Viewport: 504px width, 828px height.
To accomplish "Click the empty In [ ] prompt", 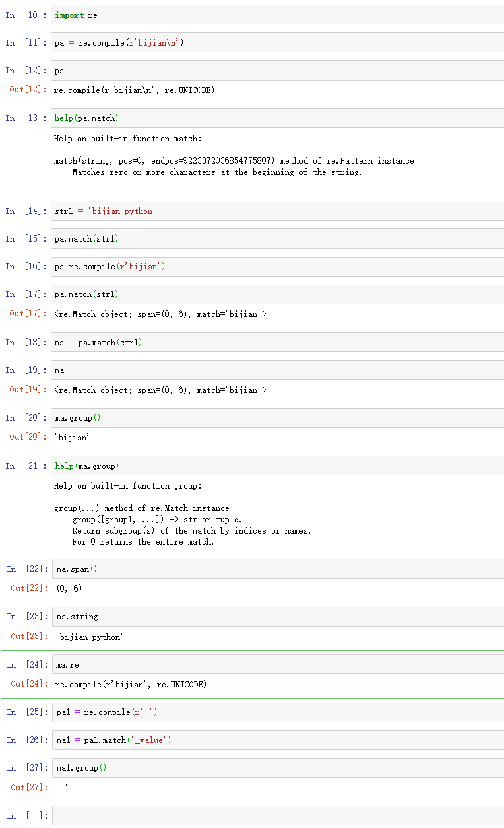I will tap(27, 815).
